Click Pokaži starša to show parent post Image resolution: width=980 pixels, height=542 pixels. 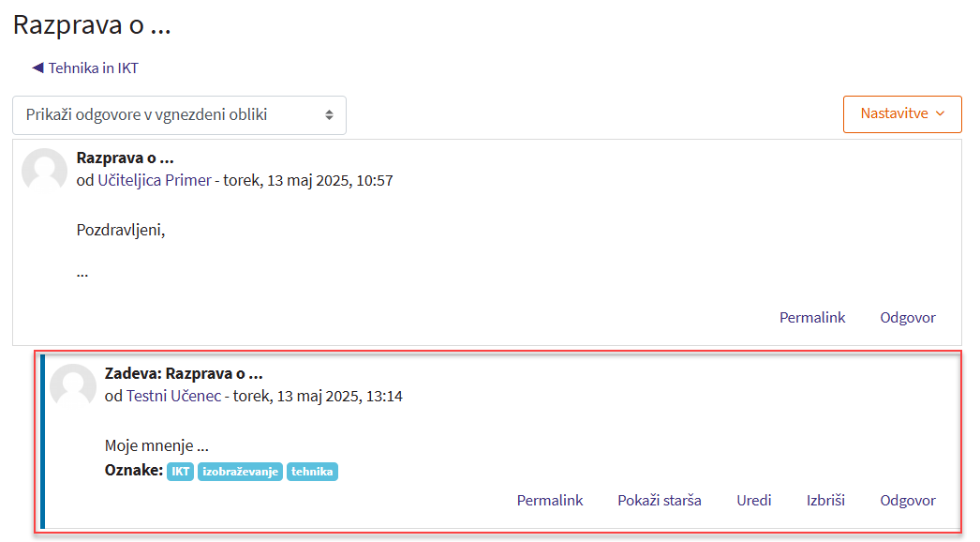point(659,501)
